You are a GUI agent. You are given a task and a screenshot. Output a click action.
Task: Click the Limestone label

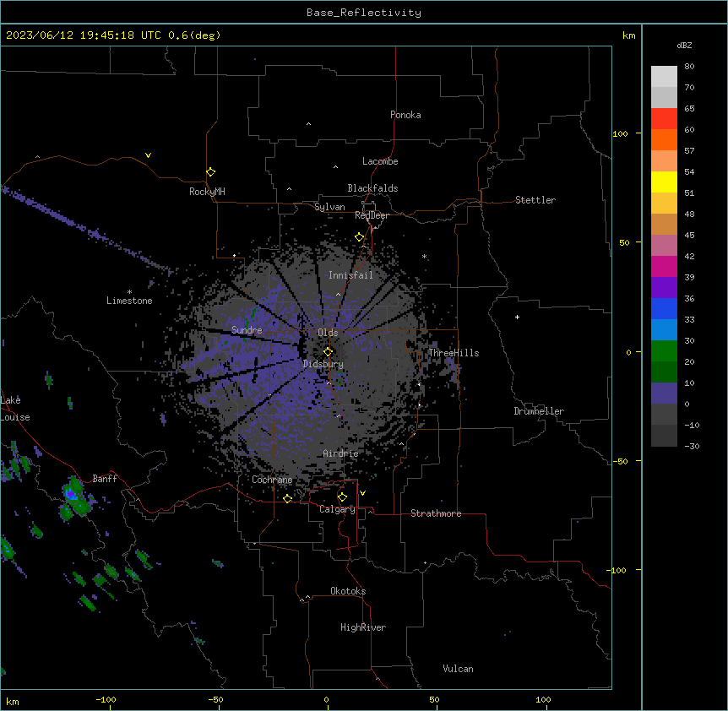(x=129, y=301)
